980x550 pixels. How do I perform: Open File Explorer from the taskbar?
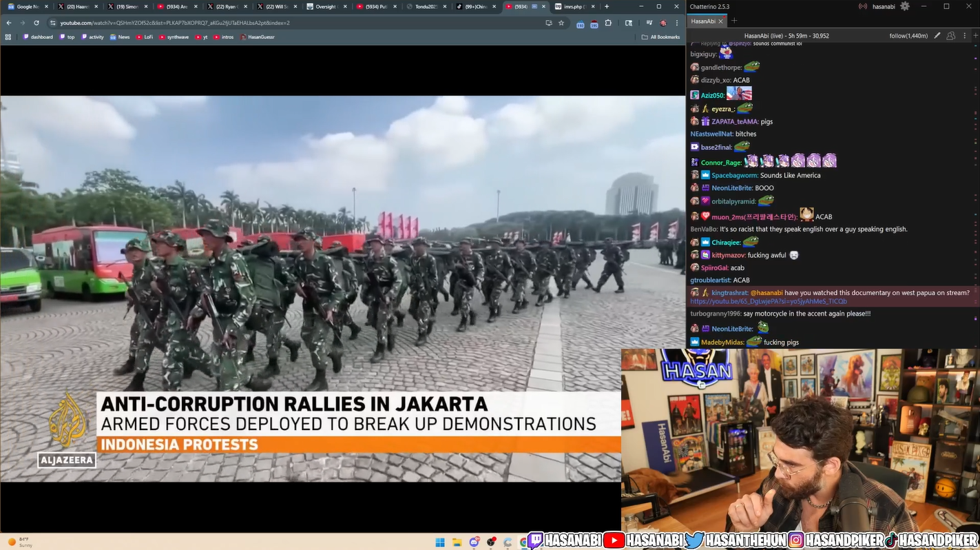(457, 542)
